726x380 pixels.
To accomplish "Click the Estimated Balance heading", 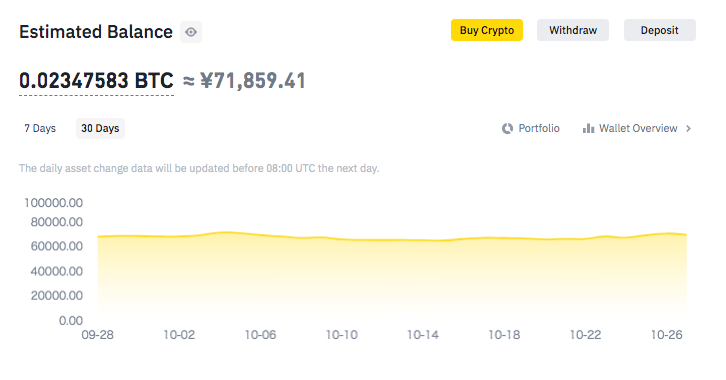I will click(x=96, y=32).
